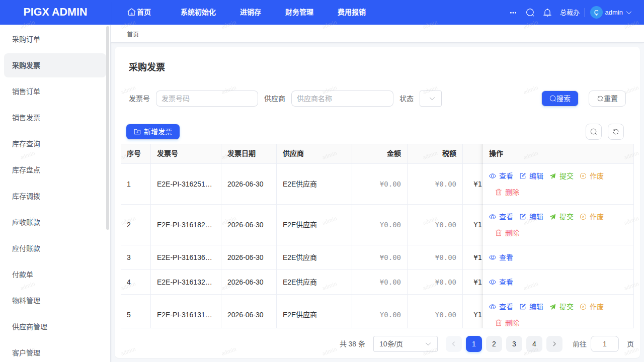This screenshot has height=362, width=644.
Task: View invoice in row 2
Action: coord(501,217)
